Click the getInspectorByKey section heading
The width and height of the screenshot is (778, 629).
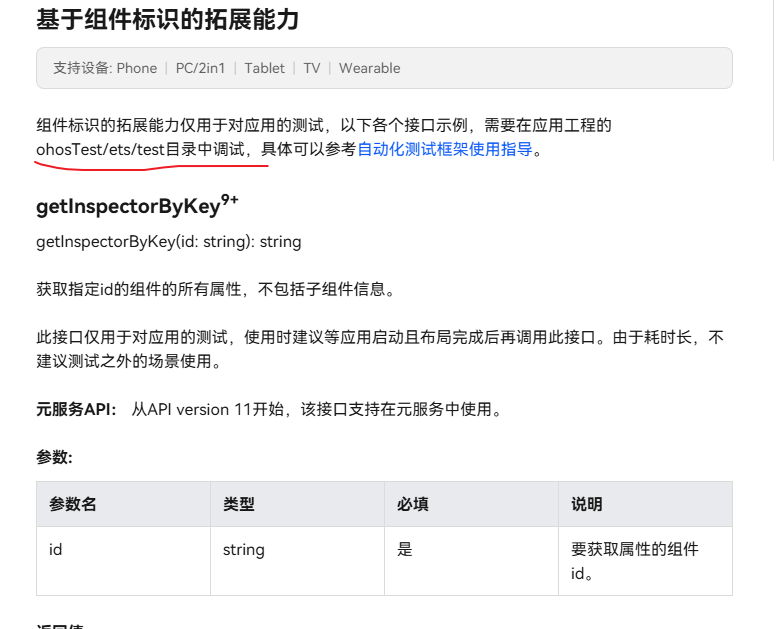tap(128, 207)
